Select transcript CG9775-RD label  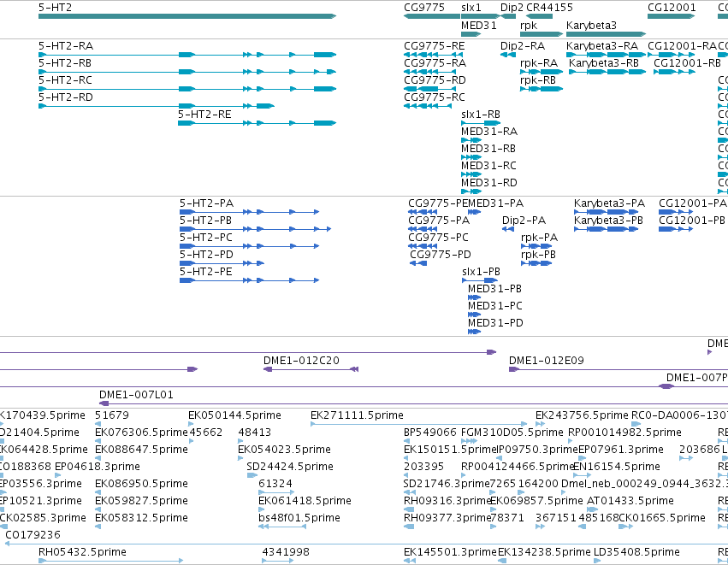435,80
